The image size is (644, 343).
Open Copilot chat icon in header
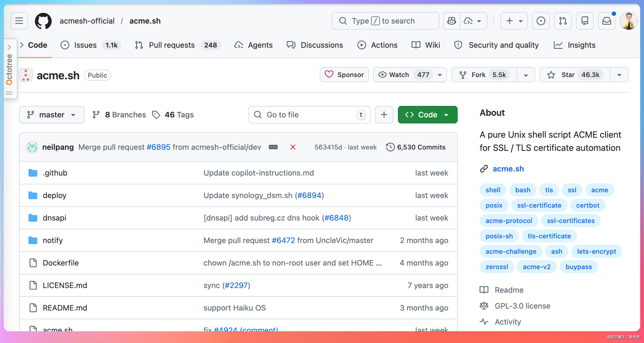[x=451, y=21]
